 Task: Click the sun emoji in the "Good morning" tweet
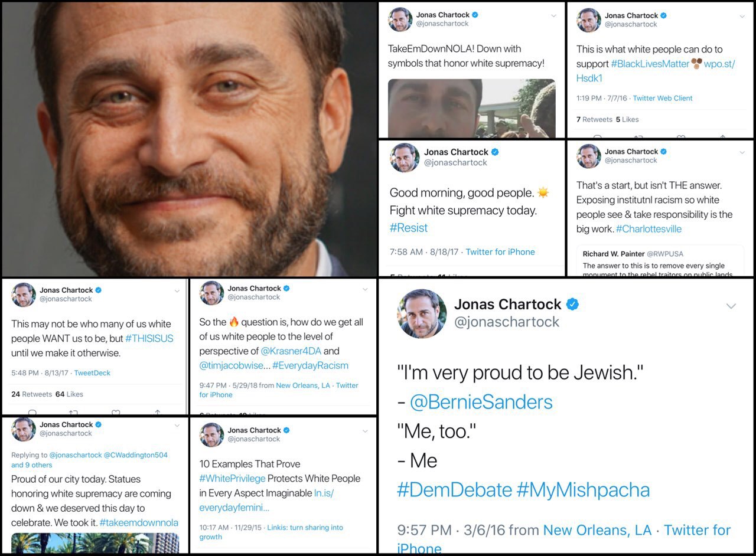[x=543, y=193]
